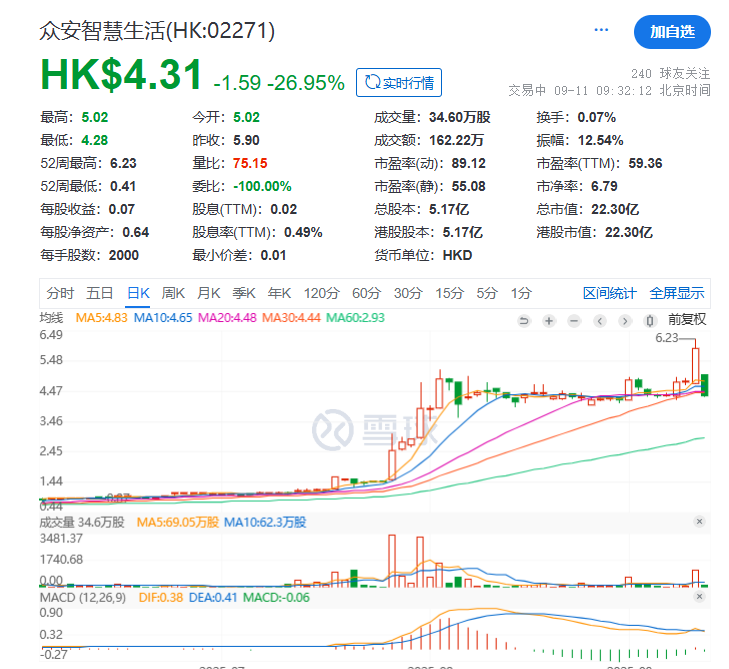729x669 pixels.
Task: Click the 6.23 high marker on chart
Action: coord(667,338)
